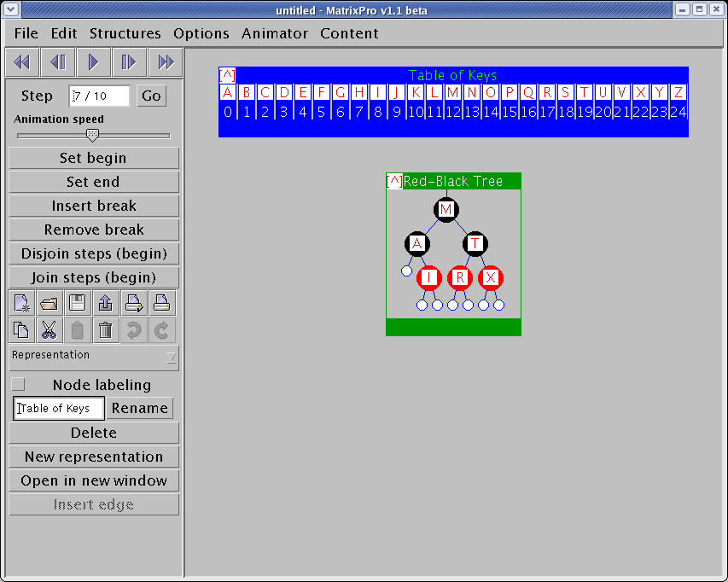Image resolution: width=728 pixels, height=582 pixels.
Task: Jump to animation beginning with rewind button
Action: tap(22, 61)
